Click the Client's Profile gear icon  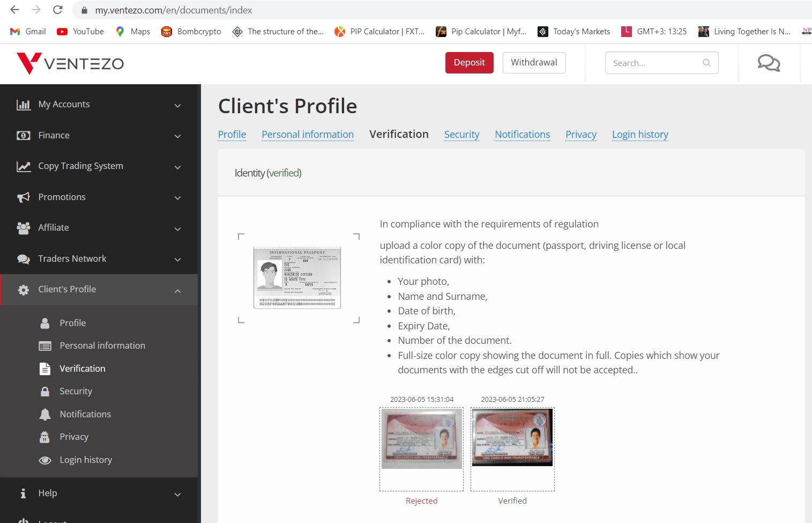point(24,290)
